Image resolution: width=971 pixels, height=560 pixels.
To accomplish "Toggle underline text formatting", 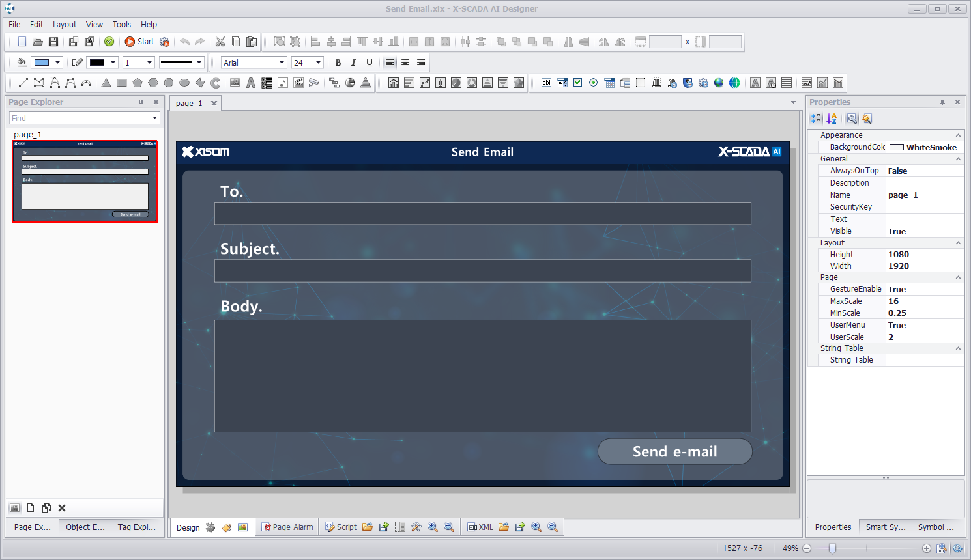I will pos(370,63).
